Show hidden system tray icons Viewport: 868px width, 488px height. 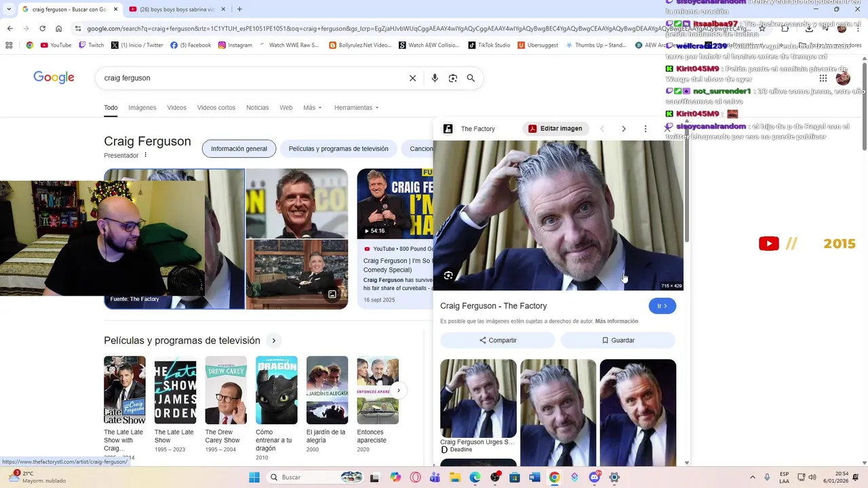click(752, 477)
